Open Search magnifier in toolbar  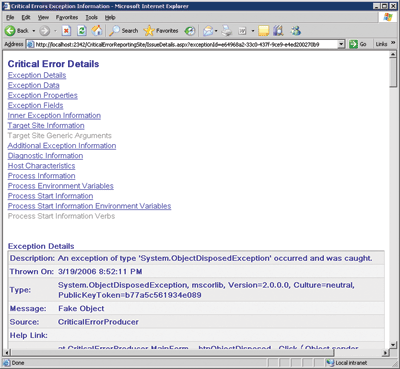tap(114, 31)
